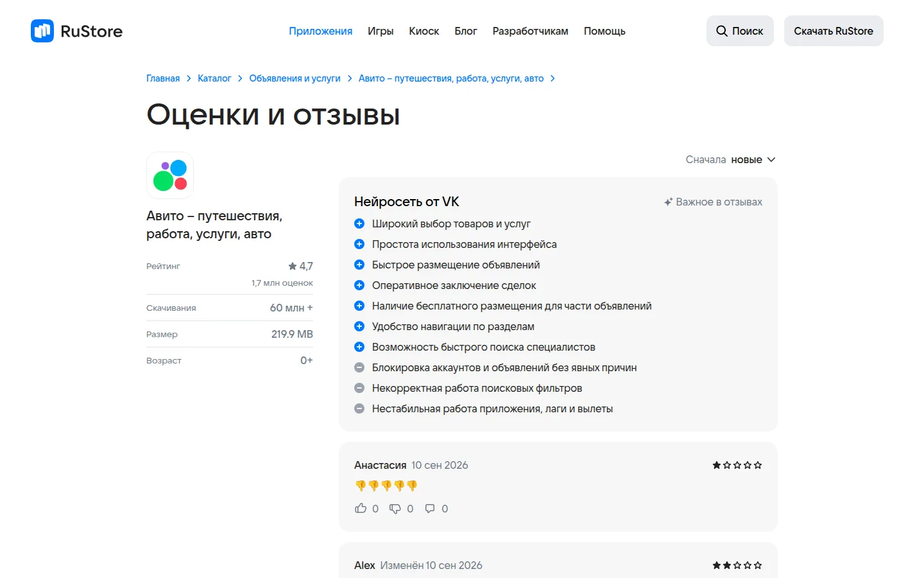Click the Поиск search button
This screenshot has width=924, height=578.
tap(740, 31)
